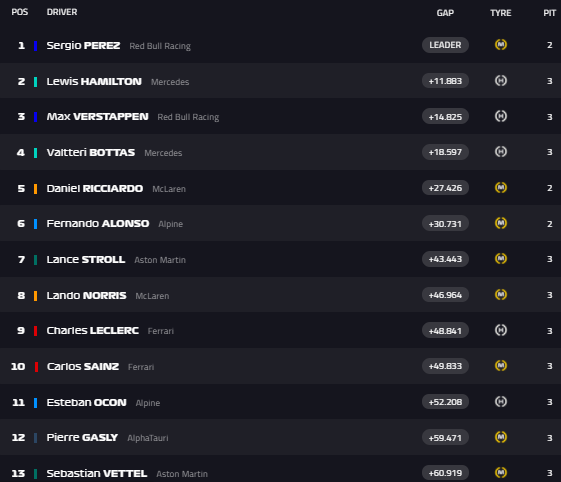
Task: Click the Aston Martin team label beside Vettel
Action: pos(182,474)
